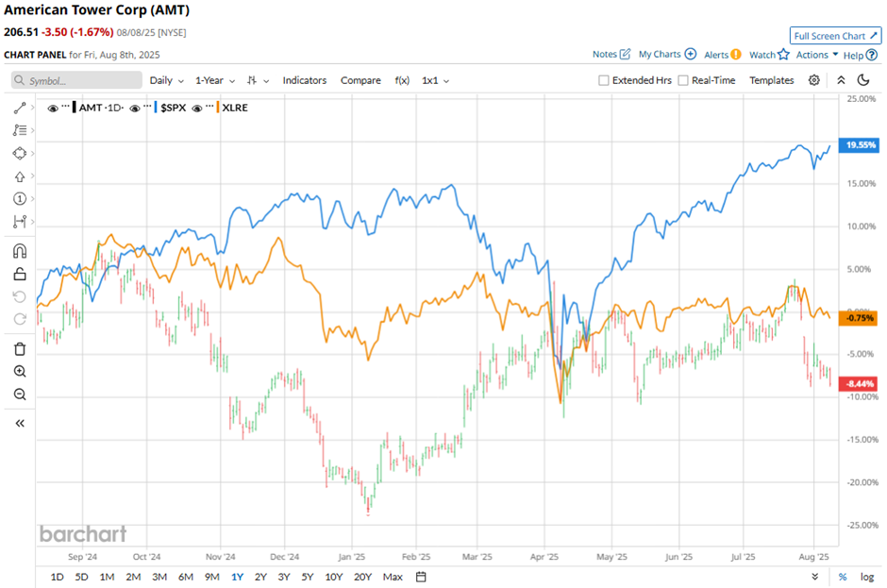The width and height of the screenshot is (887, 588).
Task: Type in the Symbol search field
Action: 76,80
